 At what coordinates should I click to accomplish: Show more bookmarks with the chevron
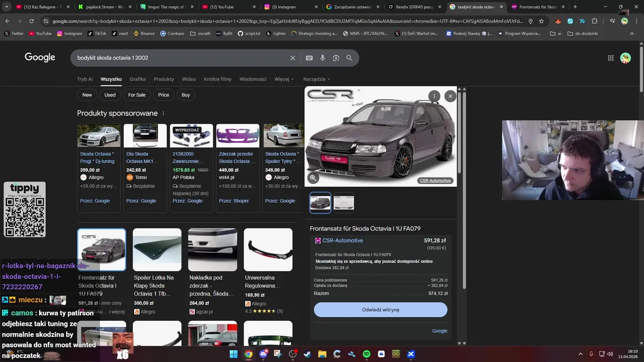pos(632,33)
